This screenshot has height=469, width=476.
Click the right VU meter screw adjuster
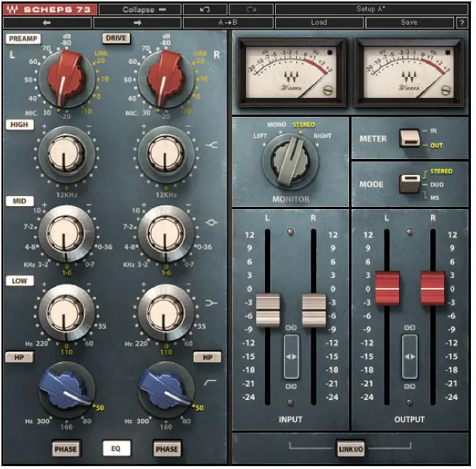(446, 90)
